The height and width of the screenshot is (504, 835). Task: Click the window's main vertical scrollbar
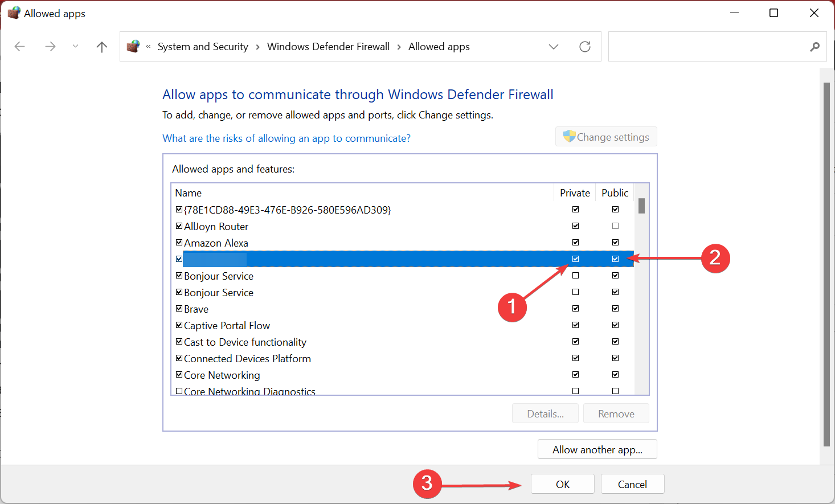click(x=826, y=264)
